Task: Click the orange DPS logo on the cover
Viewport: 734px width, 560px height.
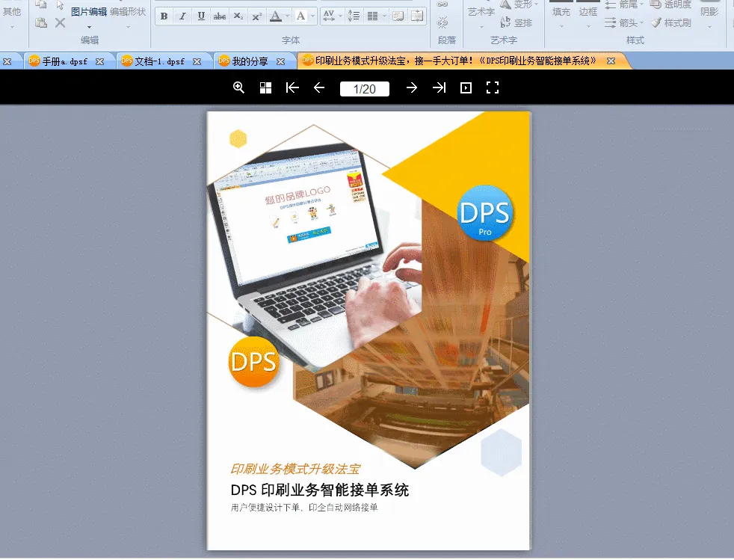Action: (x=253, y=361)
